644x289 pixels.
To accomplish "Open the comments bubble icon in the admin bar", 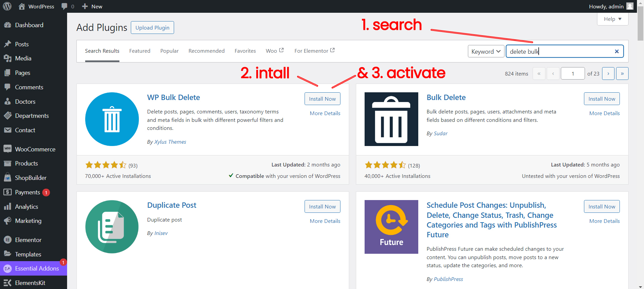I will tap(64, 6).
